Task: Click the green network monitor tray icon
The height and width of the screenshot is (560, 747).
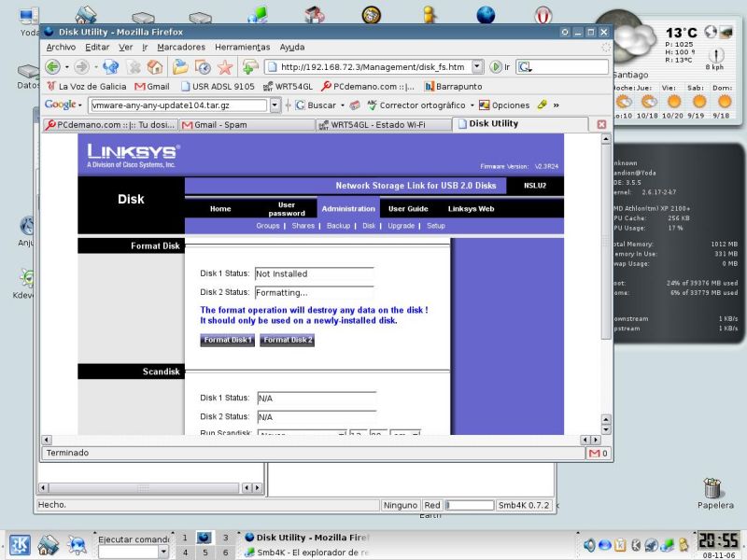Action: [667, 545]
